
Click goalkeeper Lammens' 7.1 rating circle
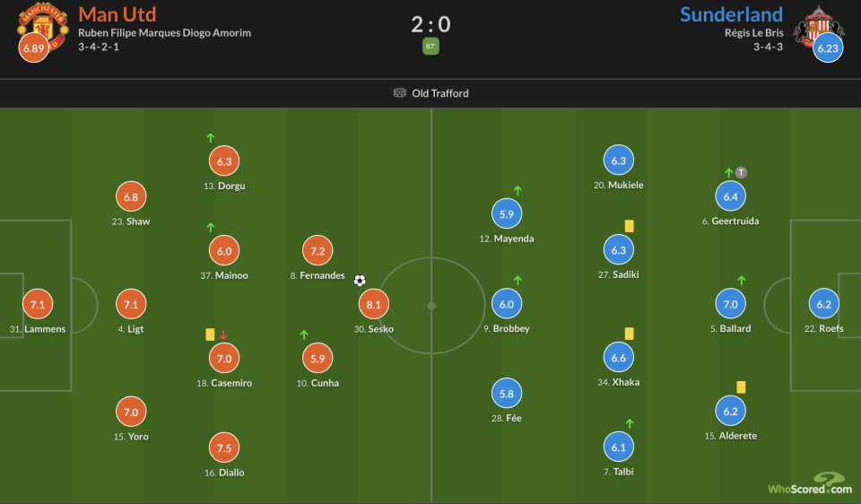(x=38, y=305)
